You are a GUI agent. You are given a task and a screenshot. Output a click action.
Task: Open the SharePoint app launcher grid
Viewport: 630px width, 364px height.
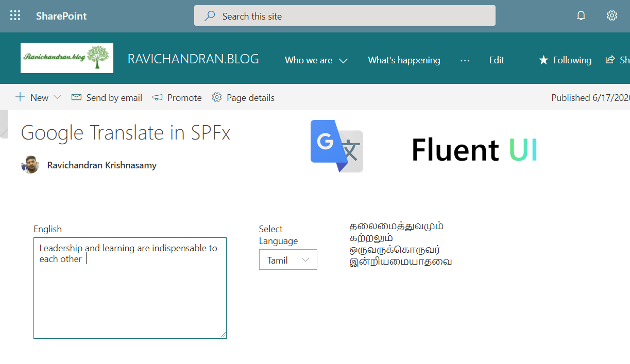click(15, 16)
